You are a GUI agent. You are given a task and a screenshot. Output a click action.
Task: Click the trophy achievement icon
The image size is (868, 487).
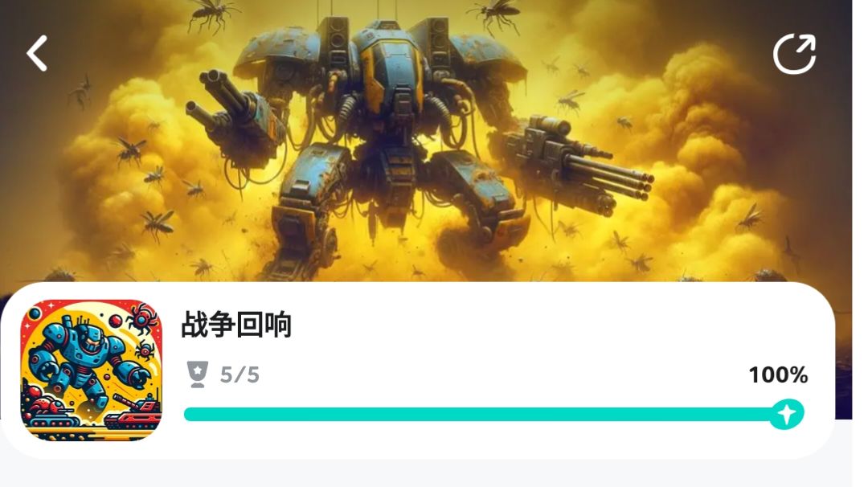[198, 374]
